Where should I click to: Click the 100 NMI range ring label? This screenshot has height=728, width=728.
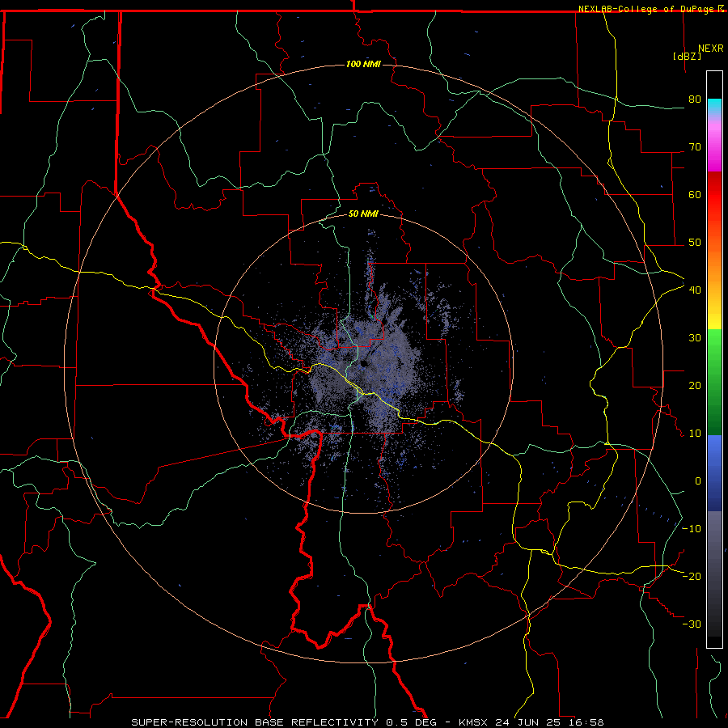coord(363,64)
